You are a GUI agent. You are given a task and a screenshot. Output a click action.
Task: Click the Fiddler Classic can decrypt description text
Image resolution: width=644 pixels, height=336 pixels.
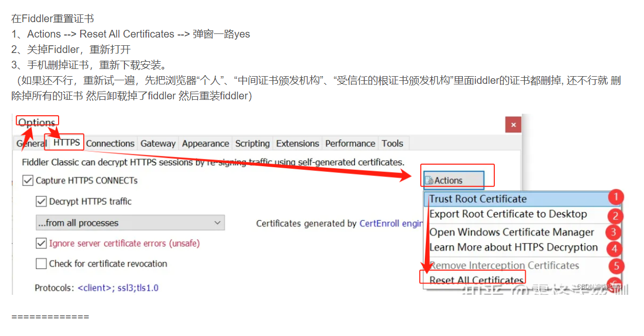point(213,162)
